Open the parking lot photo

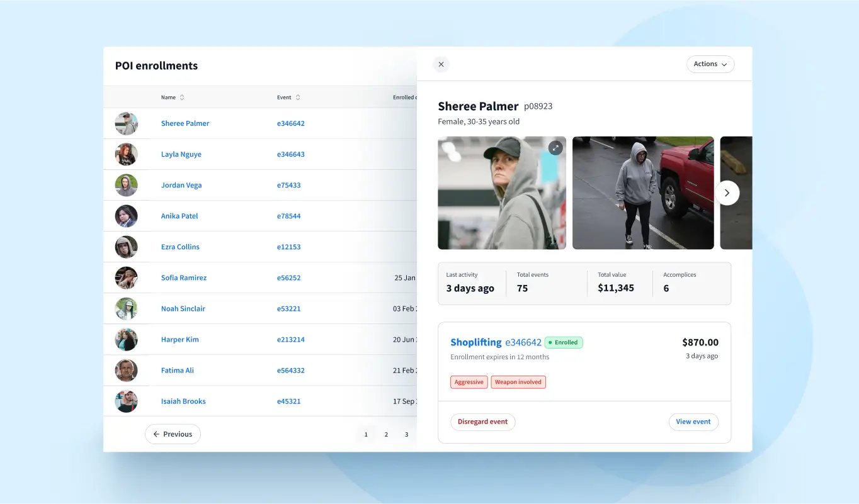pos(643,193)
